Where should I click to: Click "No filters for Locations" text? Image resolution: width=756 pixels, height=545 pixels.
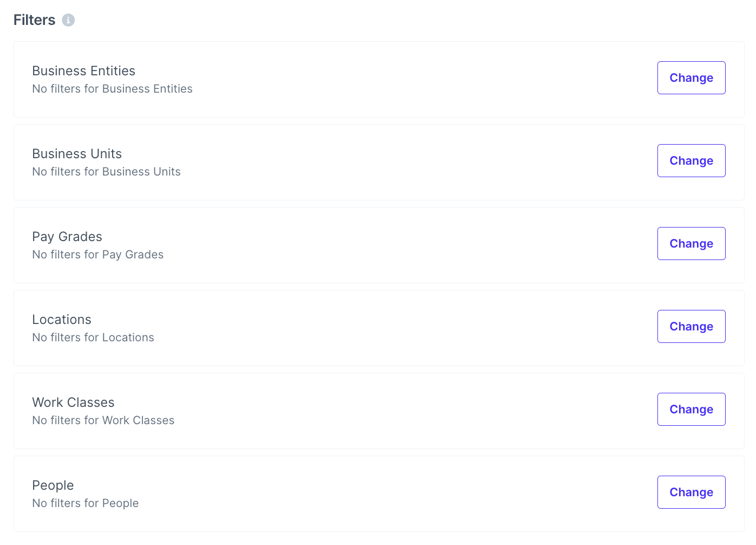click(x=93, y=338)
